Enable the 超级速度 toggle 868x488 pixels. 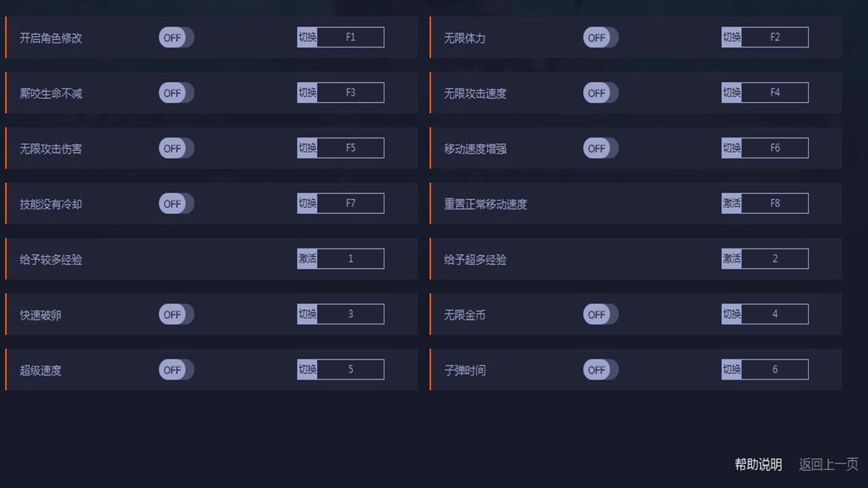coord(176,370)
